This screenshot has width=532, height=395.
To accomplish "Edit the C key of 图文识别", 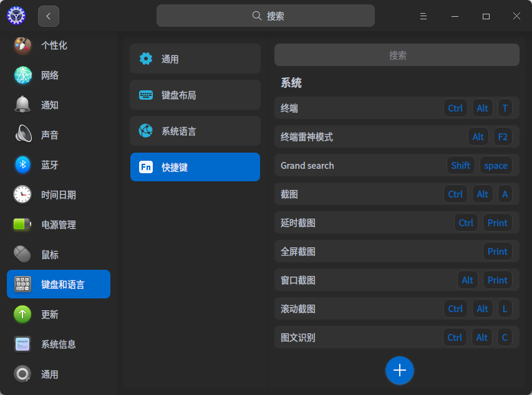I will pos(505,337).
